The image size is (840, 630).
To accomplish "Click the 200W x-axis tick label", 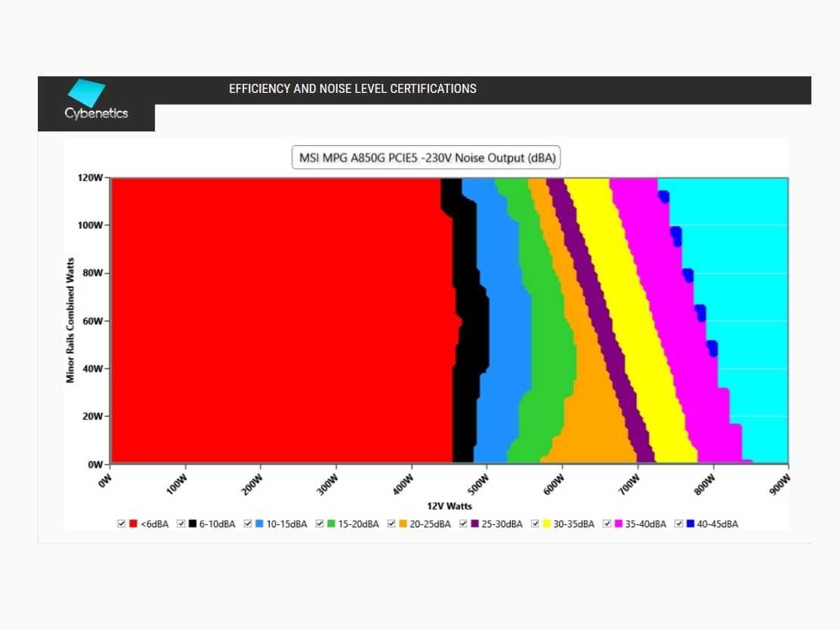I will [252, 484].
